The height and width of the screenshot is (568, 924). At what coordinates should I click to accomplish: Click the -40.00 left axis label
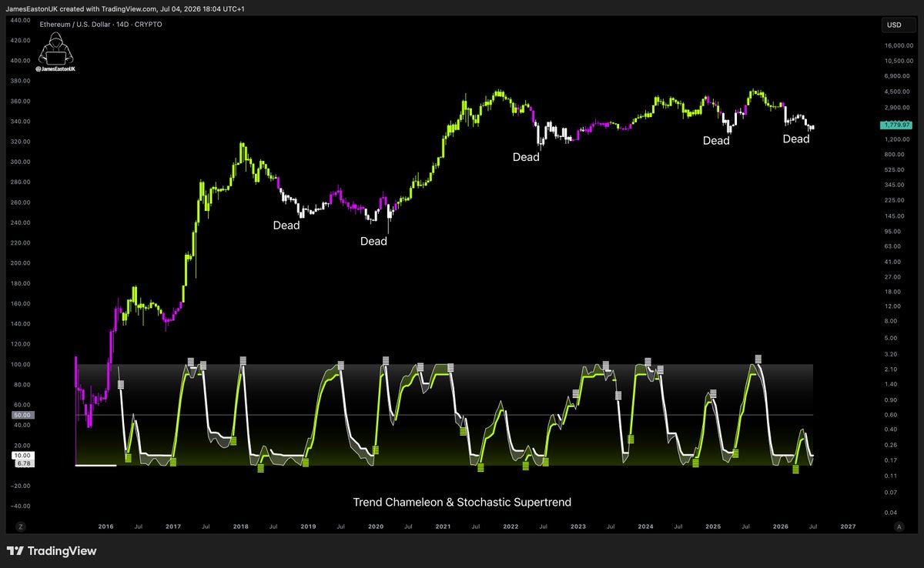(x=21, y=506)
